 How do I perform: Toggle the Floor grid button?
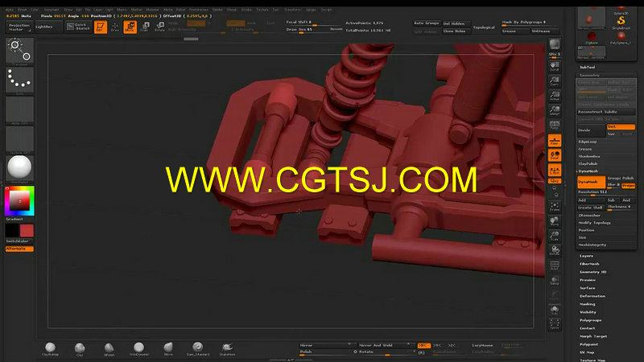555,140
